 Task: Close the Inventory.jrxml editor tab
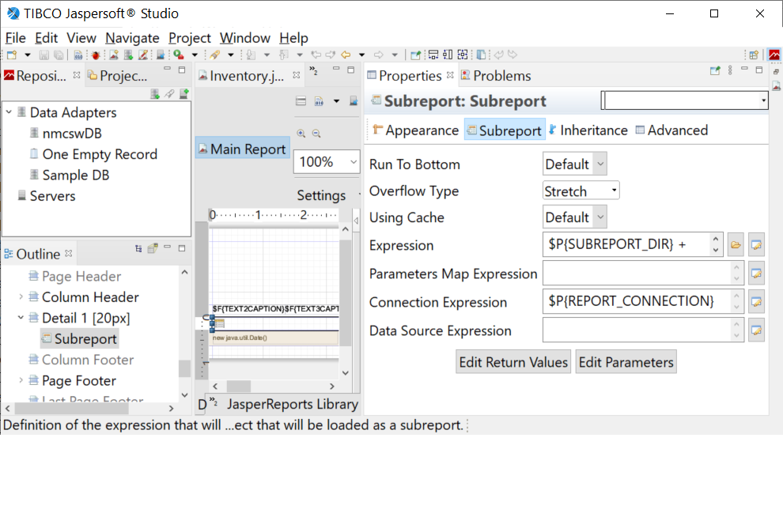click(x=296, y=75)
